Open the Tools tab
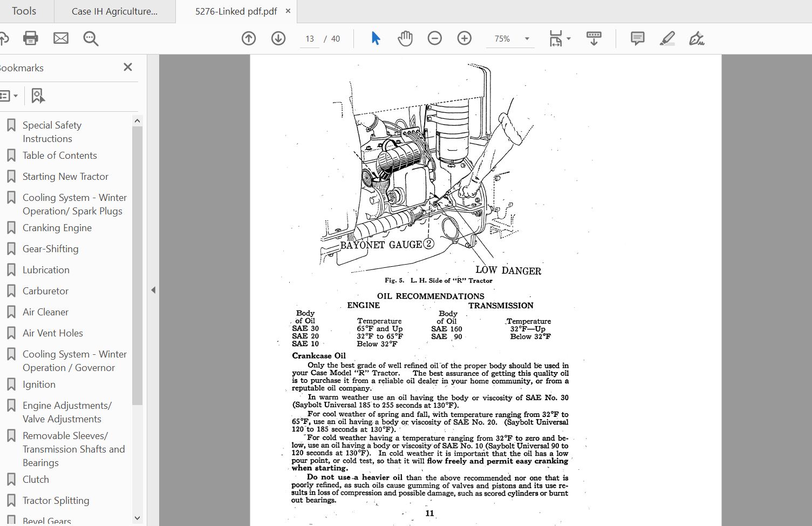Viewport: 812px width, 526px height. pos(24,11)
